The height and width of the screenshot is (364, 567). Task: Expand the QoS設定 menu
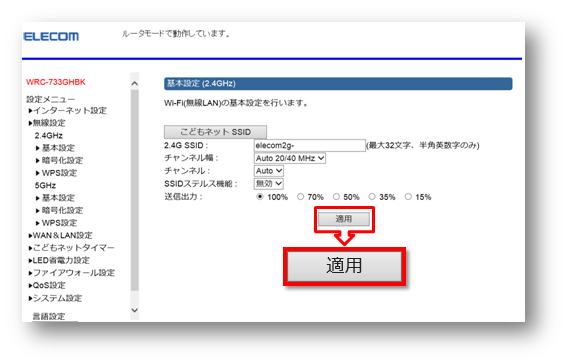pos(47,285)
